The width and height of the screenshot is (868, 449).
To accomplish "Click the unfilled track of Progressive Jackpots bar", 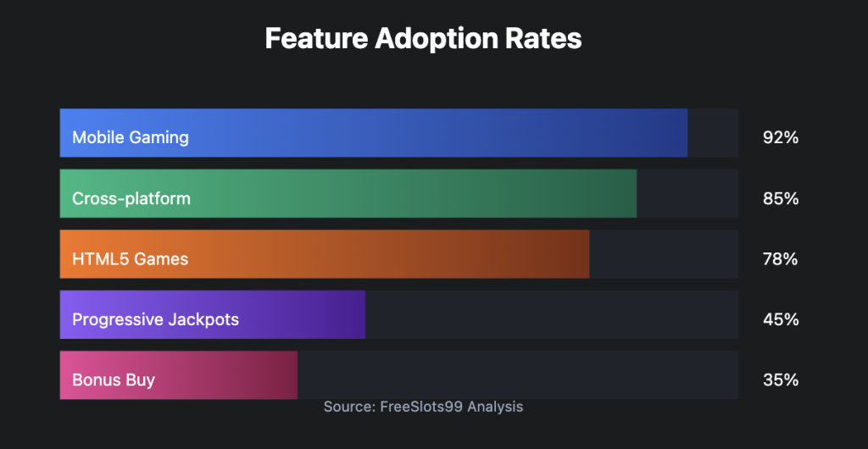I will tap(552, 314).
